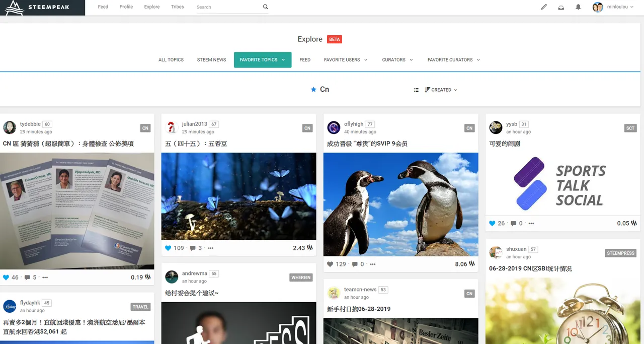
Task: Open comments on tydebbie's post
Action: tap(28, 278)
